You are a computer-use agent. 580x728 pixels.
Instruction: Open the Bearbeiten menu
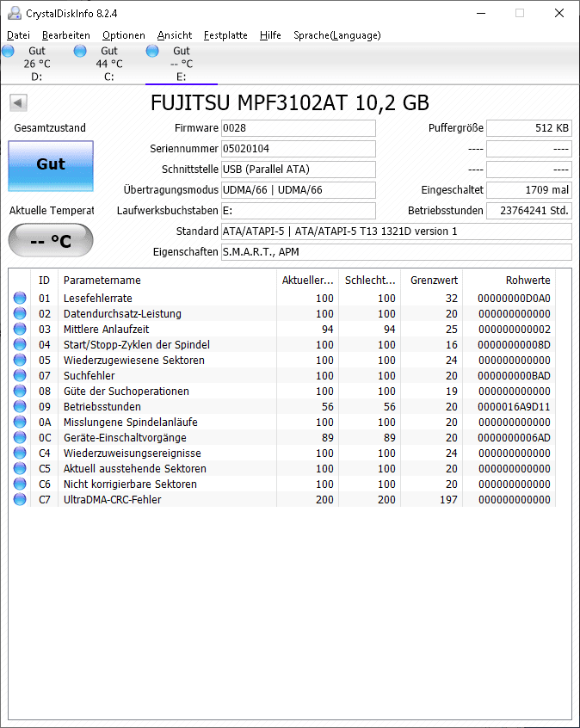tap(66, 35)
